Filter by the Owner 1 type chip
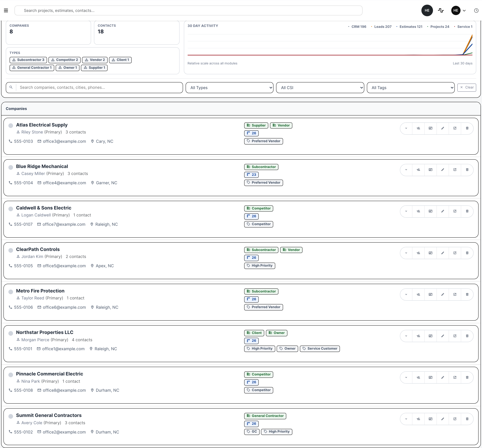Image resolution: width=482 pixels, height=448 pixels. click(67, 68)
